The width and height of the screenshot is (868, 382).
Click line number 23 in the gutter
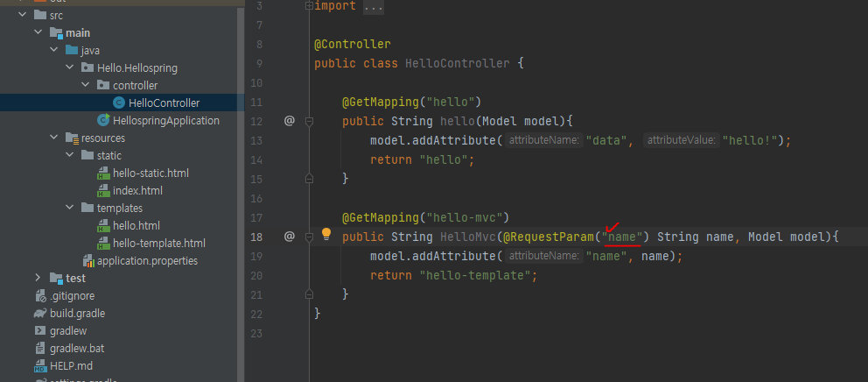click(x=257, y=333)
